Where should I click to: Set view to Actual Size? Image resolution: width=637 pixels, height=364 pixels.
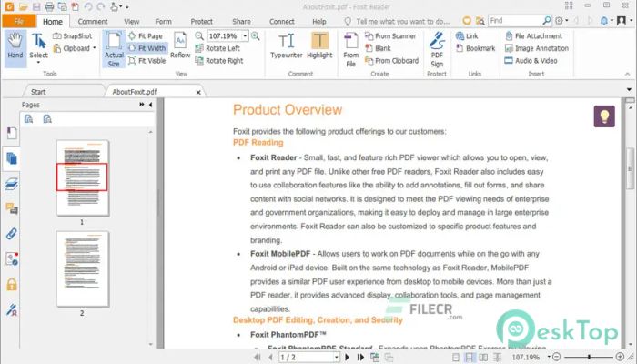114,49
